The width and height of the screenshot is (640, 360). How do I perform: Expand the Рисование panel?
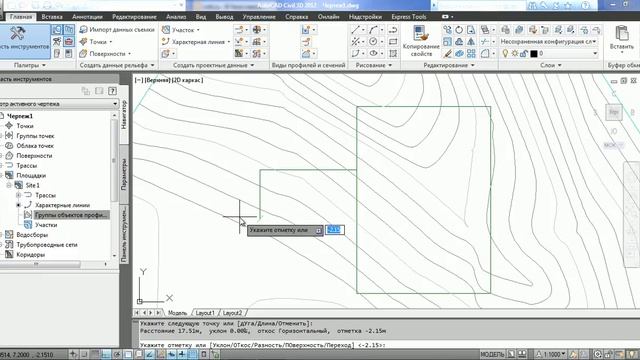pyautogui.click(x=373, y=65)
